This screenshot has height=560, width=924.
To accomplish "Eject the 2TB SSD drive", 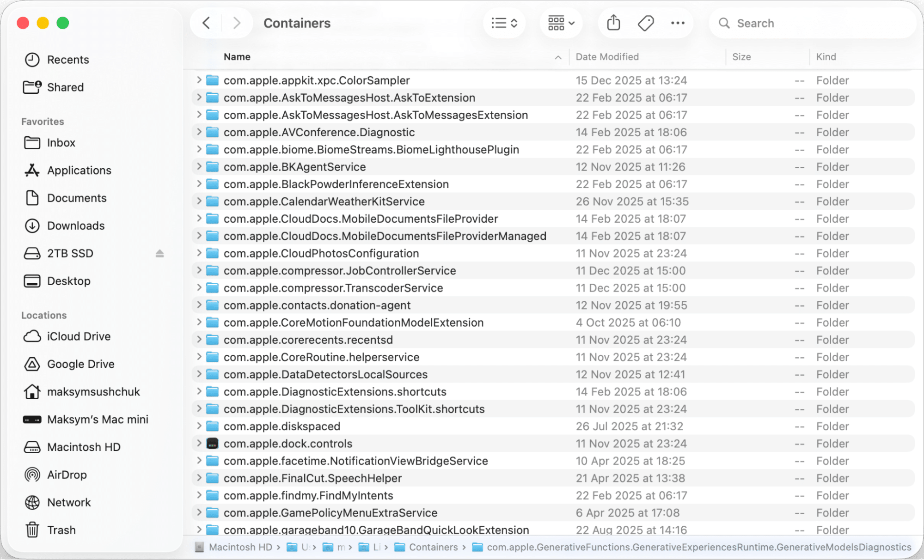I will click(x=159, y=254).
